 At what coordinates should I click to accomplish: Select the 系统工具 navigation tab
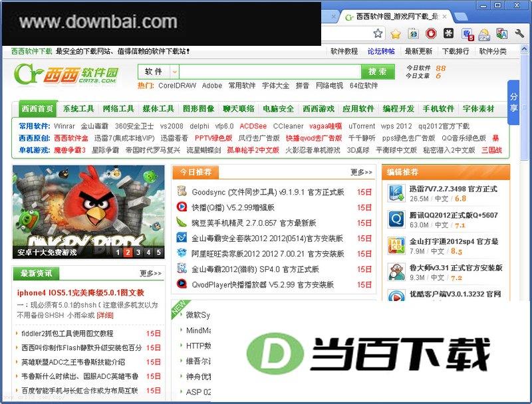pos(78,109)
